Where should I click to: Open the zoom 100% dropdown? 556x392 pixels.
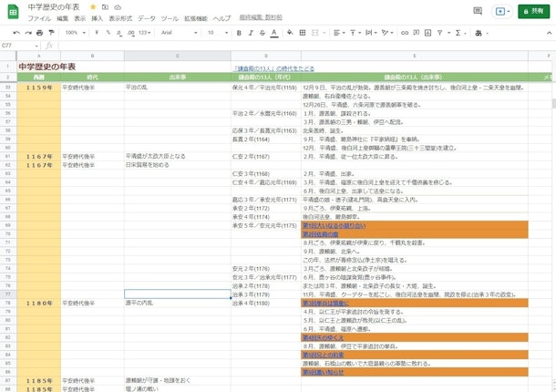coord(75,32)
